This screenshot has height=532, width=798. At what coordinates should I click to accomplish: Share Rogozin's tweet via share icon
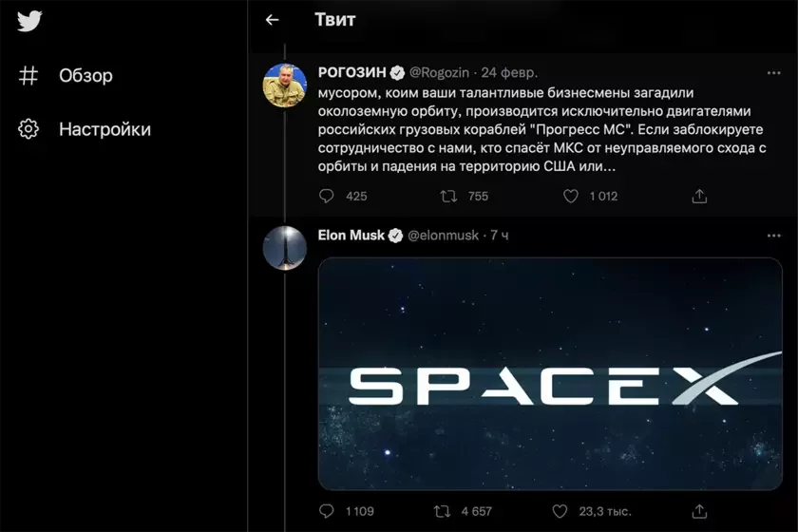pyautogui.click(x=699, y=196)
